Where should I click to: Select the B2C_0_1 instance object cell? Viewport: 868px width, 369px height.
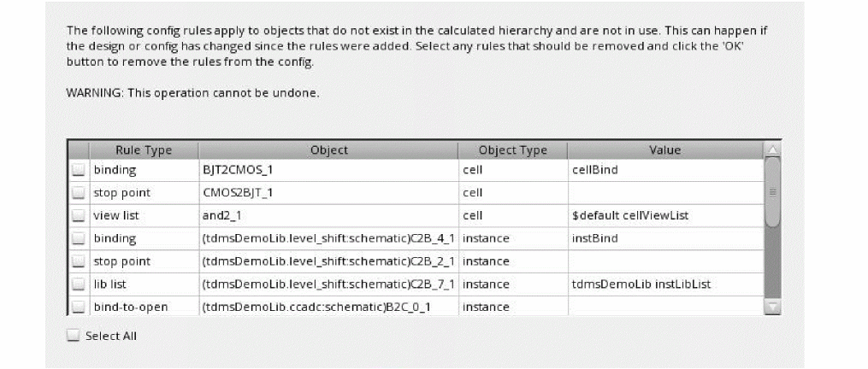(x=328, y=307)
